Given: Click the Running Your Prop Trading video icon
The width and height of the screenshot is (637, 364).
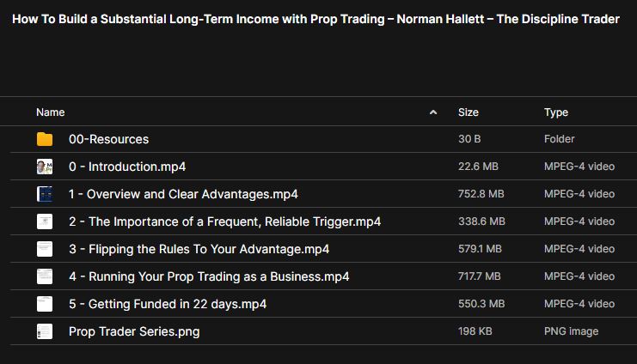Looking at the screenshot, I should pyautogui.click(x=45, y=276).
